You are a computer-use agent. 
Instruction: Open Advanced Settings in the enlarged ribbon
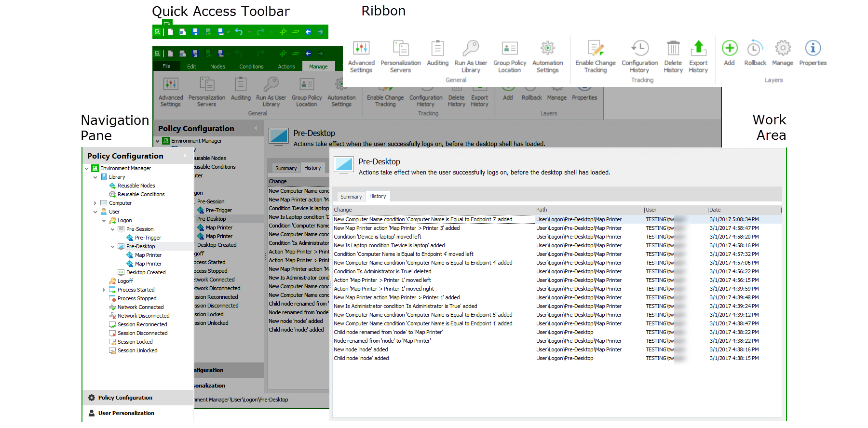(361, 57)
